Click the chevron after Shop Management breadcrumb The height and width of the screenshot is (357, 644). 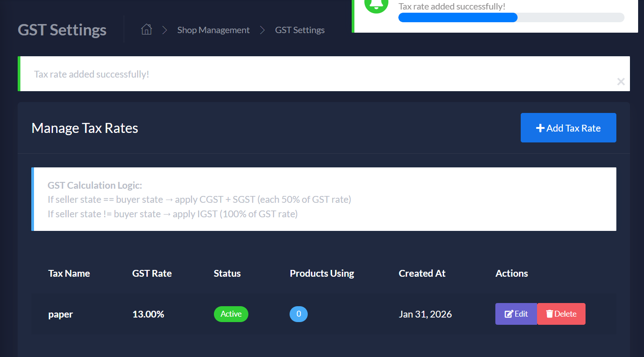[262, 29]
